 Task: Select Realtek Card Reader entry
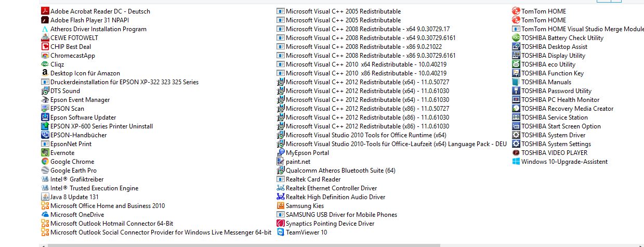coord(309,179)
